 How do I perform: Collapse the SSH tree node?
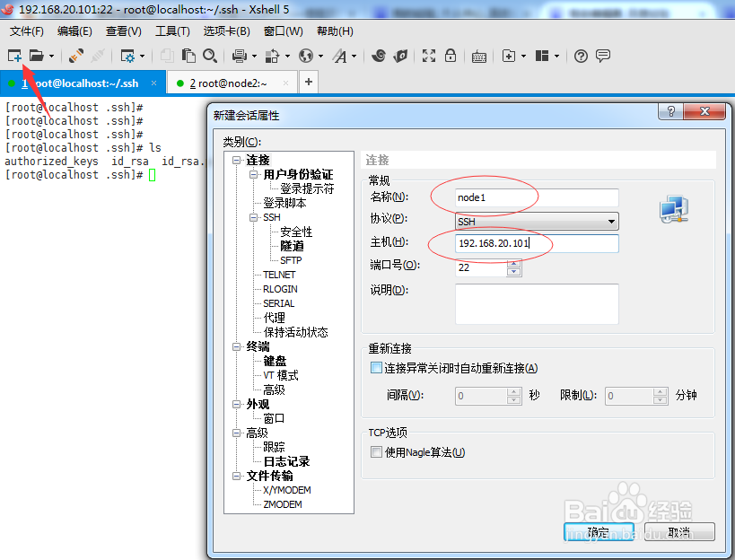(x=254, y=217)
